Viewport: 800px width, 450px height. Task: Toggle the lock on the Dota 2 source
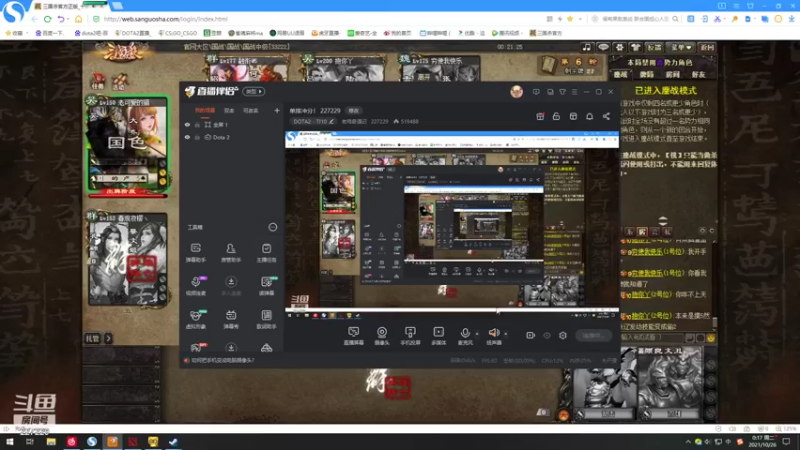coord(197,137)
